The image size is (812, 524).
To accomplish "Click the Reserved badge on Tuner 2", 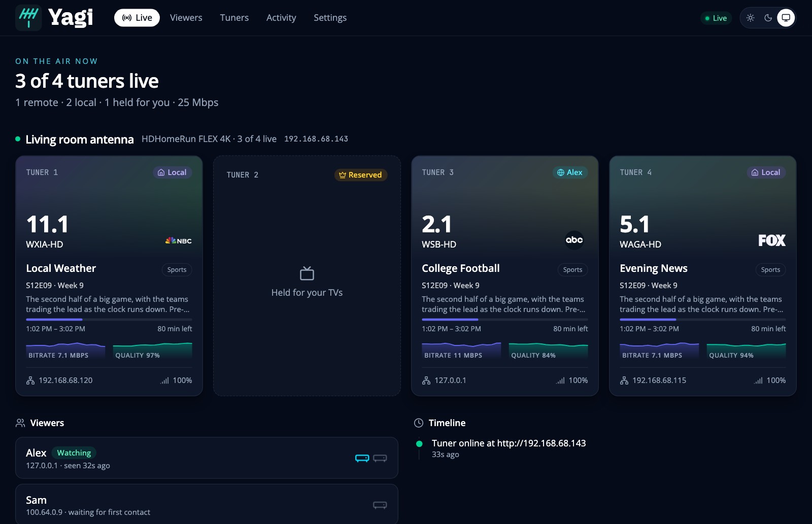I will click(361, 175).
